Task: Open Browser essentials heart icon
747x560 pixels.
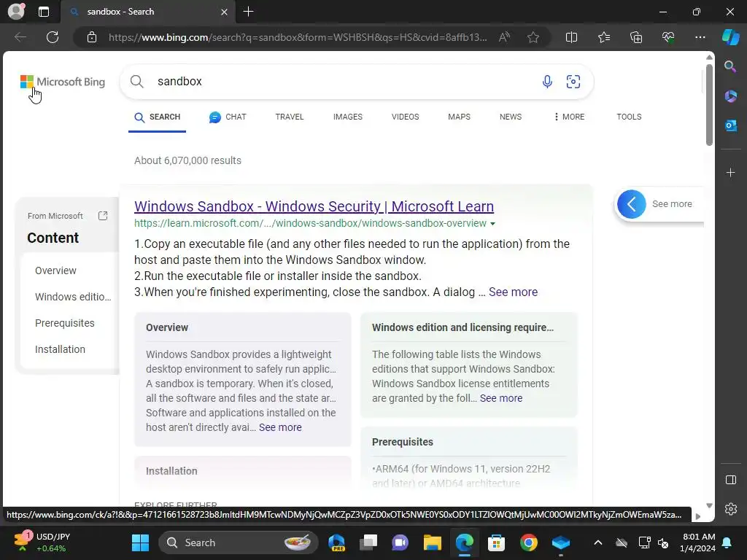Action: point(668,37)
